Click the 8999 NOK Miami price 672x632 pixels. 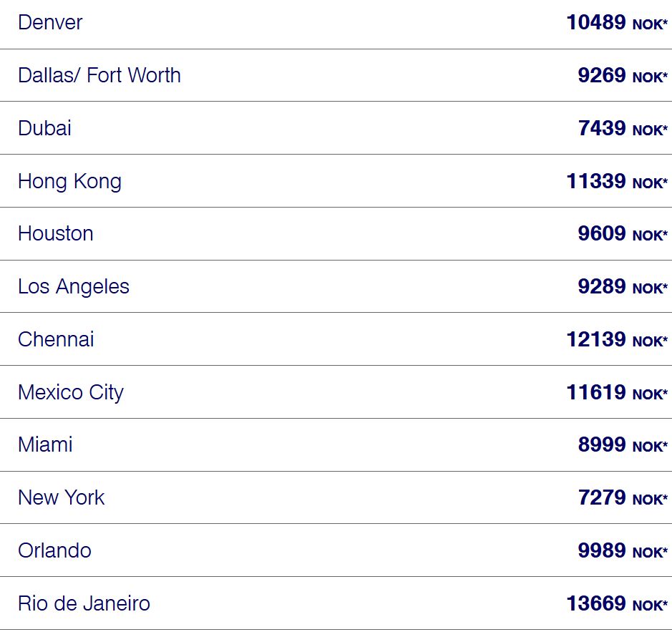[x=623, y=444]
